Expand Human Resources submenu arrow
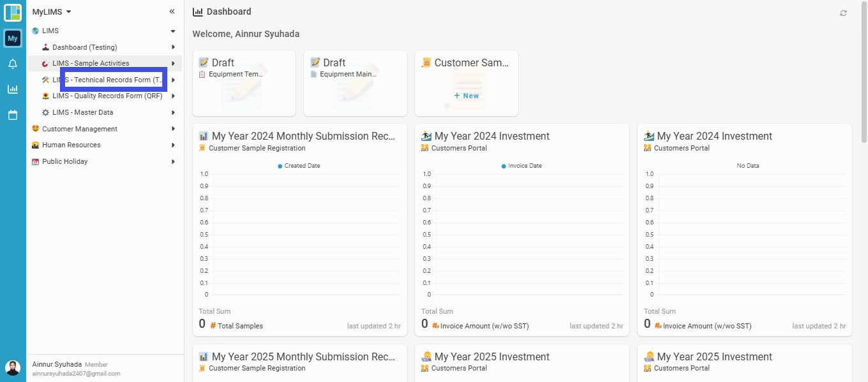868x382 pixels. [x=173, y=145]
